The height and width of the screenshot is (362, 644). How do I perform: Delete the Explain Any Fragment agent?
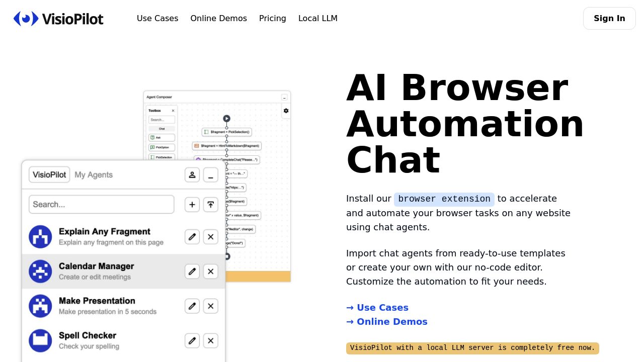click(x=210, y=237)
